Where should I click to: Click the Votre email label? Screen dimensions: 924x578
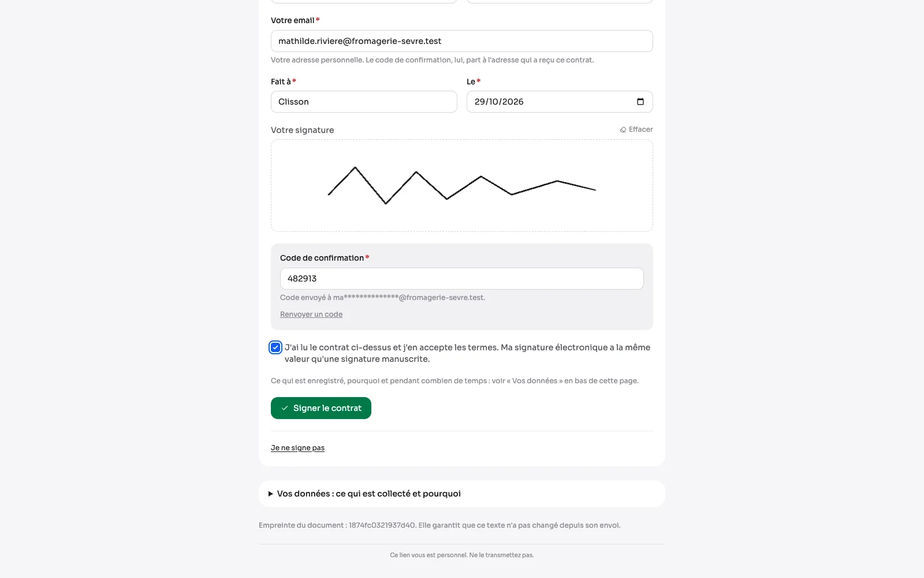(x=292, y=20)
